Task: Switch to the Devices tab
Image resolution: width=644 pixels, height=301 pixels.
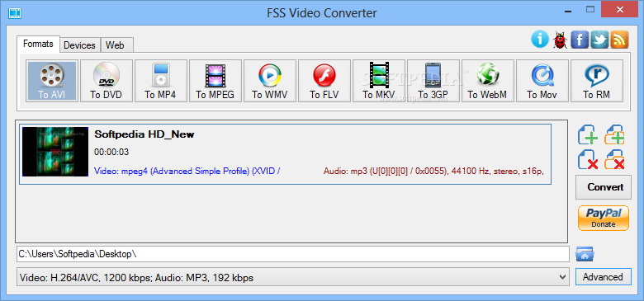Action: coord(80,45)
